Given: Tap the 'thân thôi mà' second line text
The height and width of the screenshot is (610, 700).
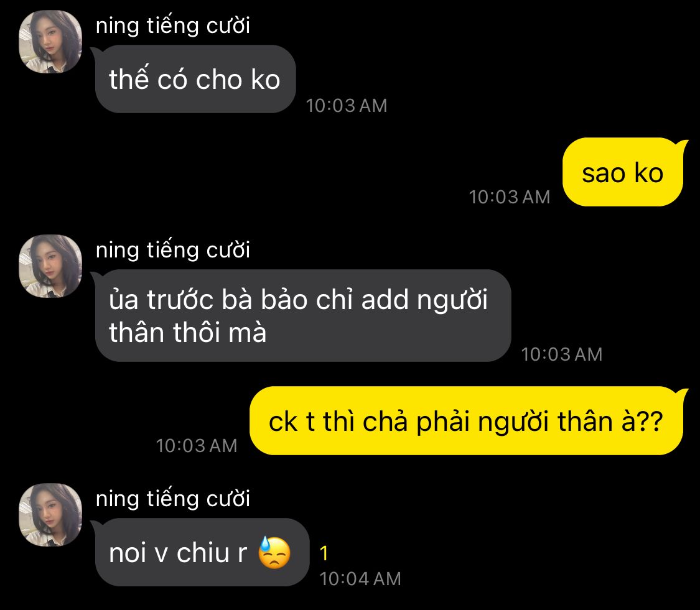Looking at the screenshot, I should point(187,333).
